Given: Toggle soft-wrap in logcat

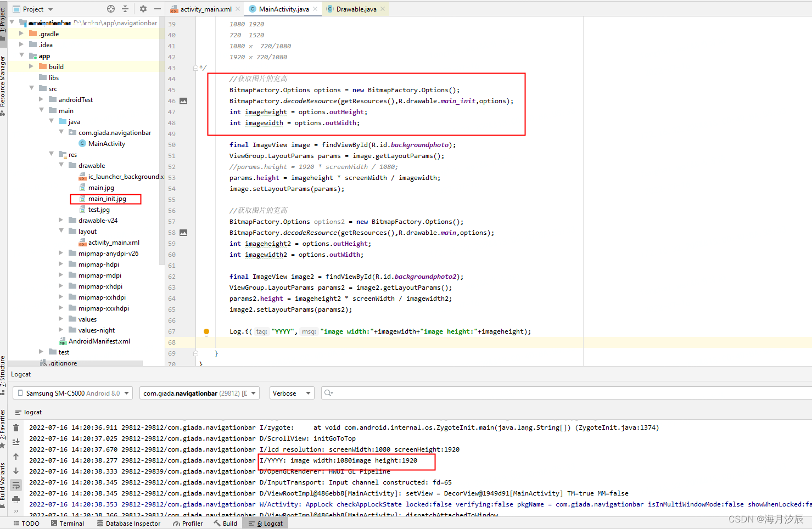Looking at the screenshot, I should point(16,485).
